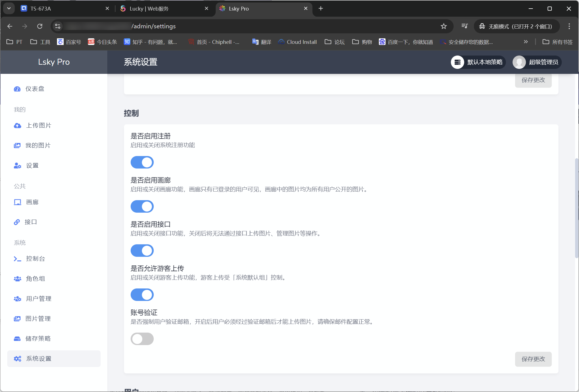The image size is (579, 392).
Task: Click the 接口 link icon
Action: (17, 222)
